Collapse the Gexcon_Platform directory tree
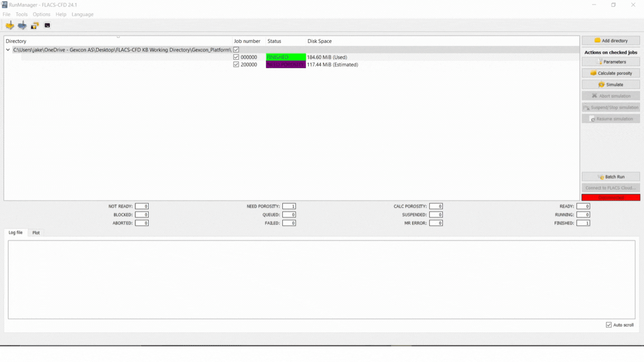Viewport: 644px width, 362px height. (x=8, y=50)
